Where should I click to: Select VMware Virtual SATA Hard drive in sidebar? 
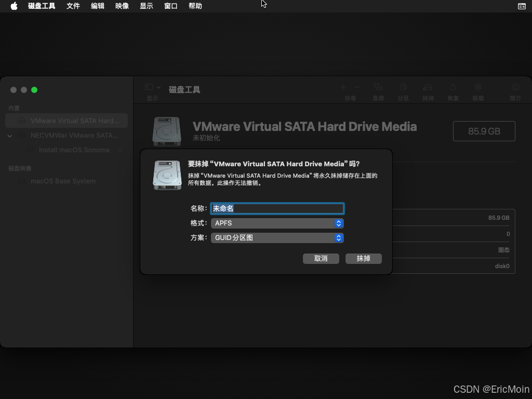coord(66,121)
